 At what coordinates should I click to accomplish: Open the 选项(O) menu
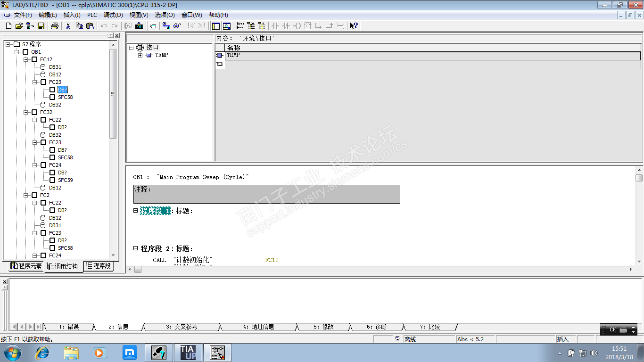pyautogui.click(x=165, y=15)
